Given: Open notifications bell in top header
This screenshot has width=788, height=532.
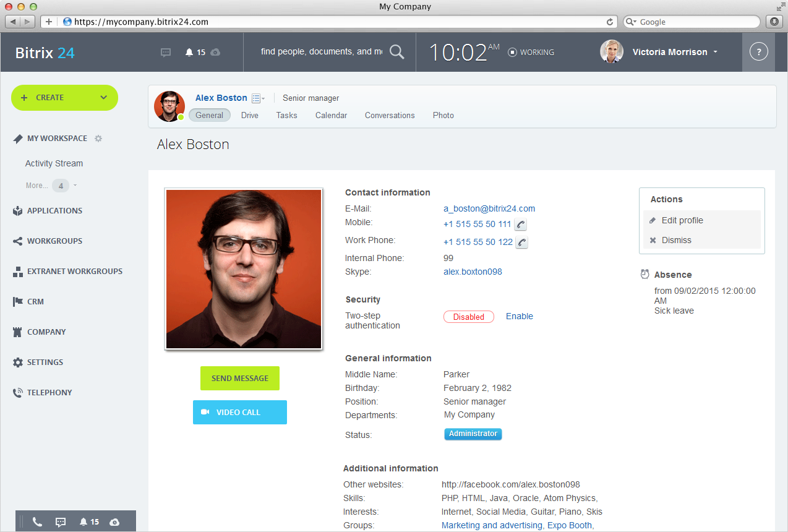Looking at the screenshot, I should (189, 53).
